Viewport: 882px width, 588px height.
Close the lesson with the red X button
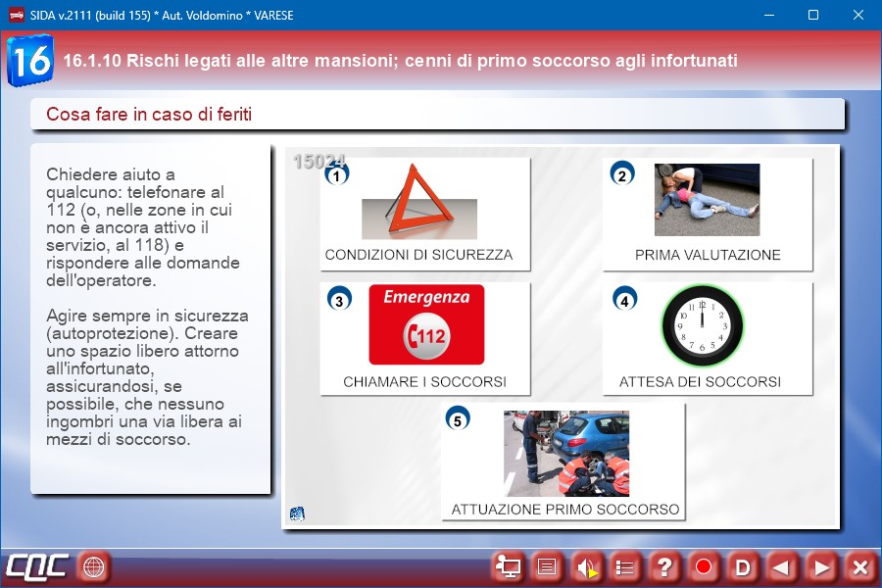tap(859, 566)
